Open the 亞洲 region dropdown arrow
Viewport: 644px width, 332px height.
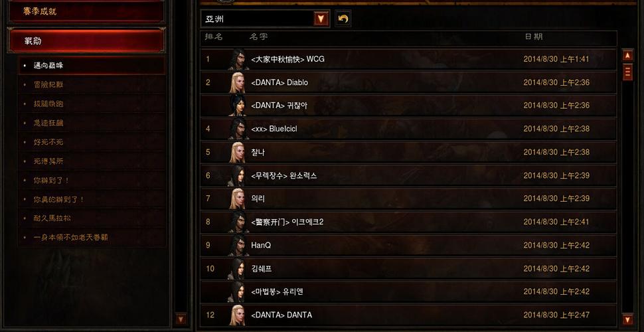tap(321, 19)
